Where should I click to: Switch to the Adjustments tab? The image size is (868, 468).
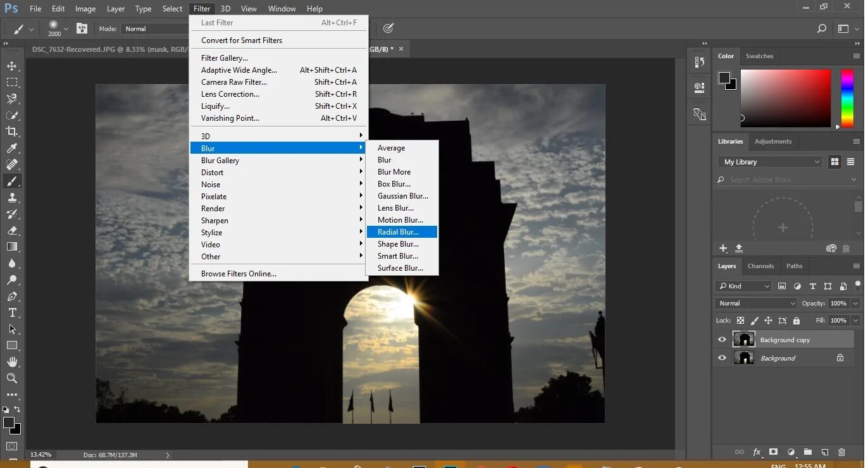coord(773,142)
